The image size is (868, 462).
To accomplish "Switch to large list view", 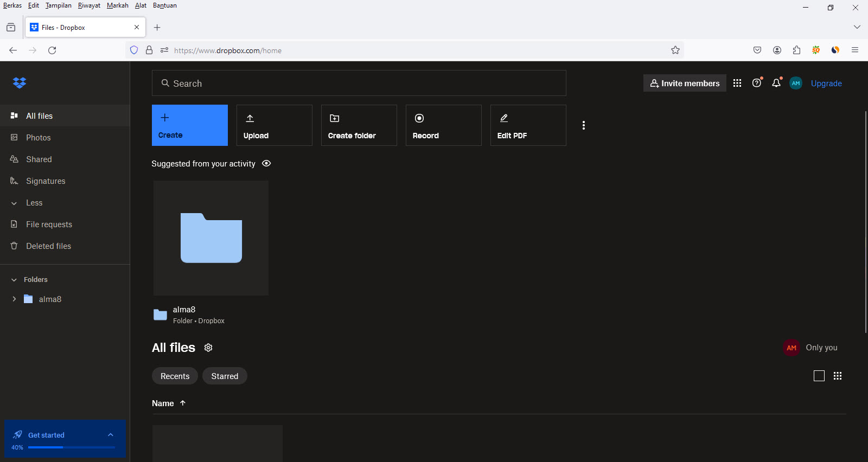I will point(819,376).
